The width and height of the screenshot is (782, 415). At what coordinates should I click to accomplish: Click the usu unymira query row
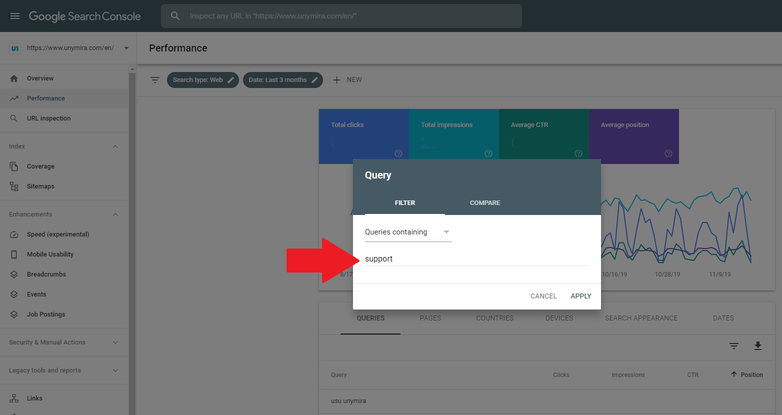547,401
